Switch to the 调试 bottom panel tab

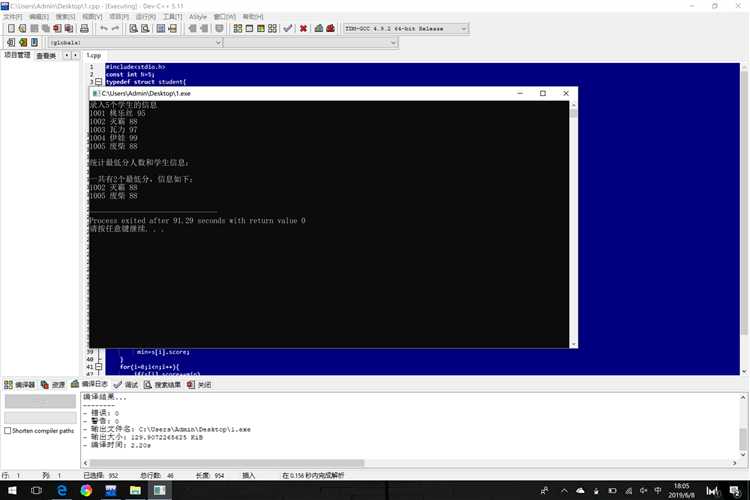point(126,385)
